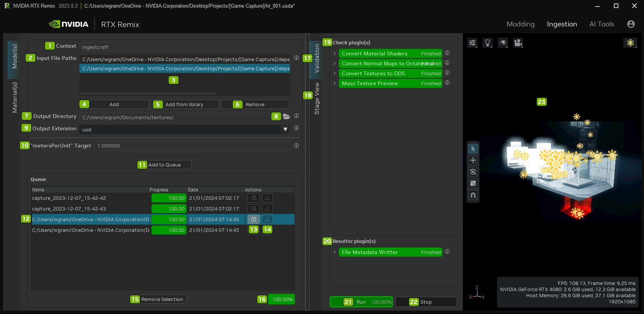The height and width of the screenshot is (314, 644).
Task: Select the highlighted input file path entry
Action: point(185,68)
